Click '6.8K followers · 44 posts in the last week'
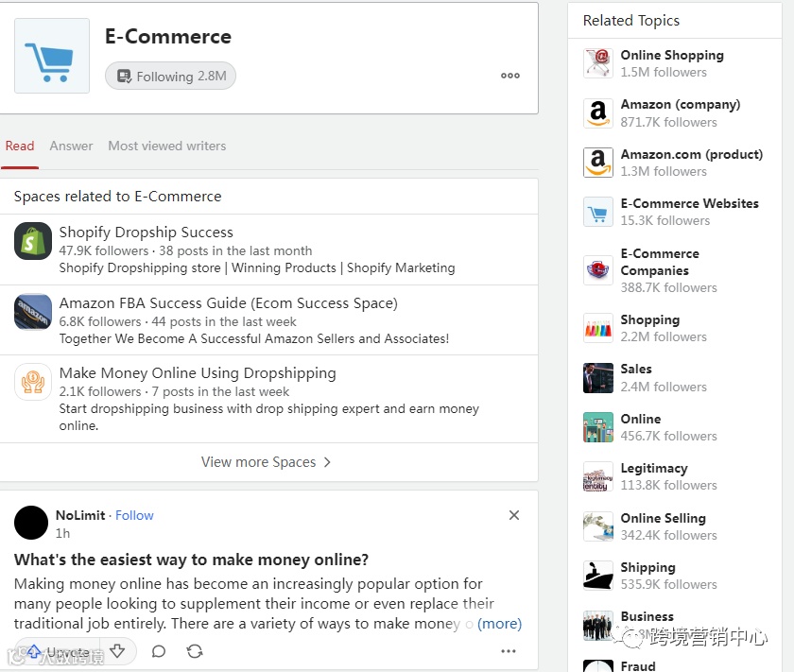The width and height of the screenshot is (794, 672). pyautogui.click(x=178, y=321)
